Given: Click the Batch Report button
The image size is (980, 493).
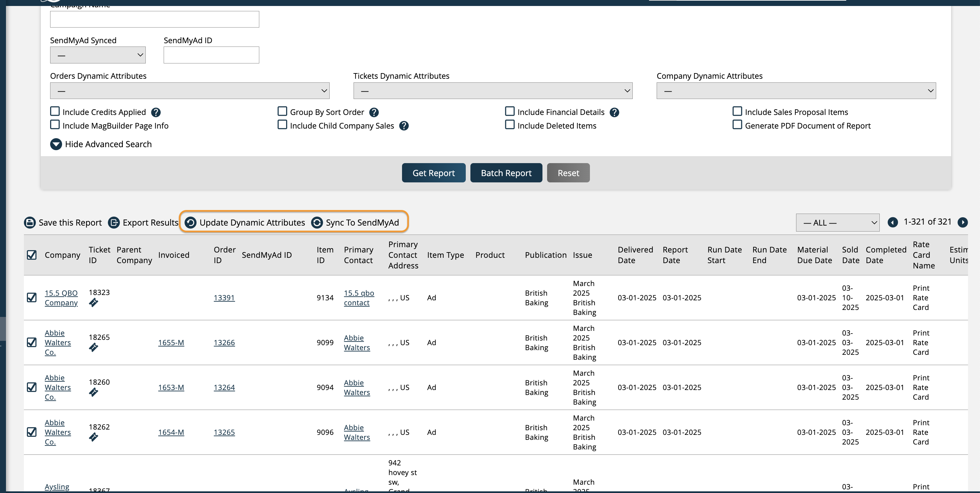Looking at the screenshot, I should [506, 173].
